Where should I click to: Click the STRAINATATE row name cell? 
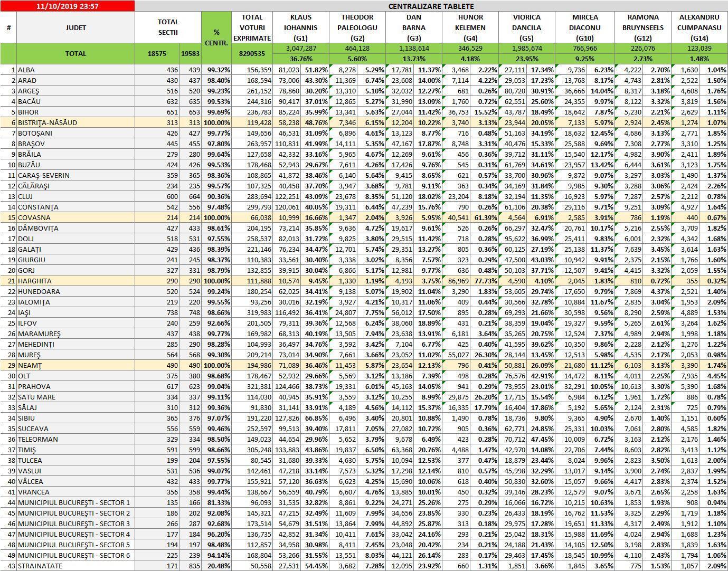(75, 566)
